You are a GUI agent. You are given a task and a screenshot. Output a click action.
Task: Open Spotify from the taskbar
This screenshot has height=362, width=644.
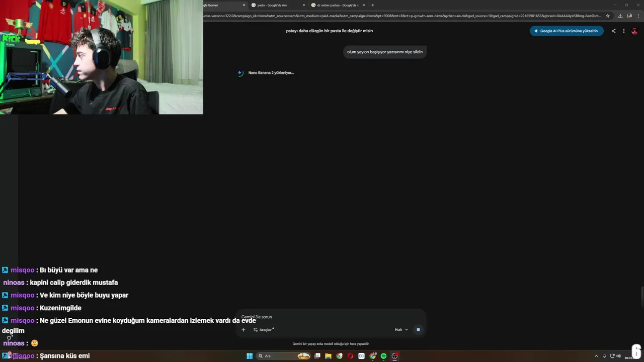(x=383, y=356)
